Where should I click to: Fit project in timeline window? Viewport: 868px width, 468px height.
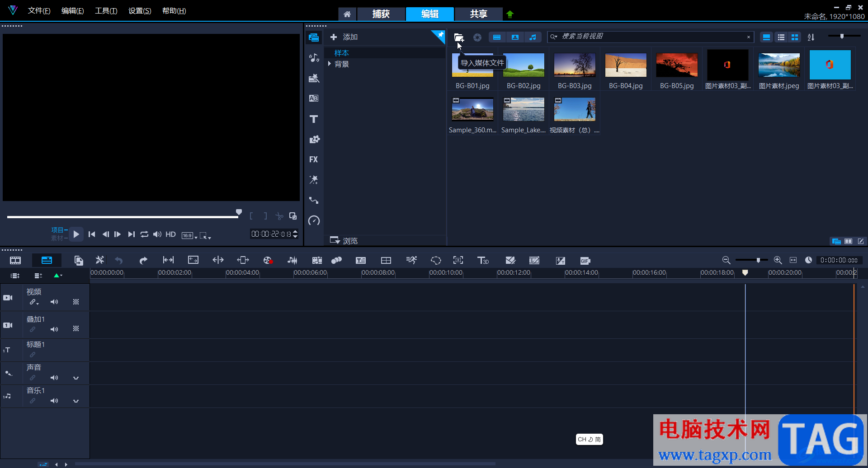tap(793, 260)
